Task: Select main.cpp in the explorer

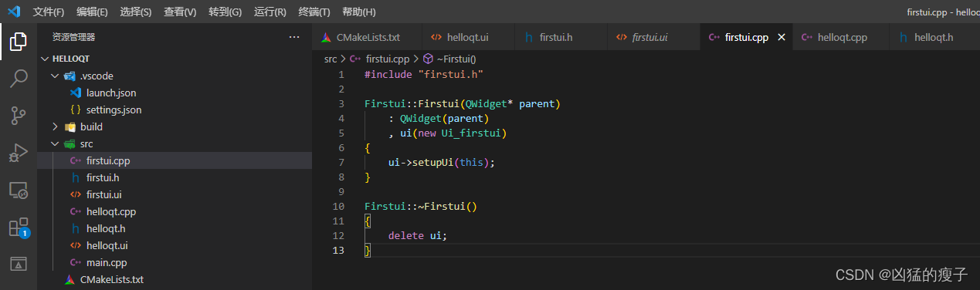Action: click(x=107, y=262)
